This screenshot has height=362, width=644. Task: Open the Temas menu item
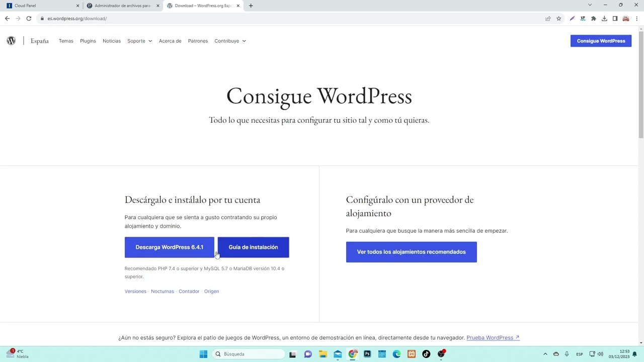coord(66,41)
